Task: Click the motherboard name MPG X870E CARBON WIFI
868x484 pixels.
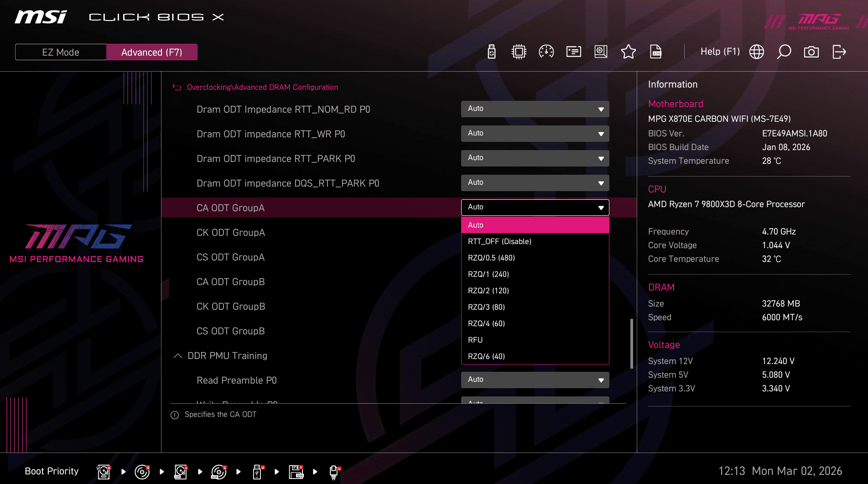Action: coord(719,119)
